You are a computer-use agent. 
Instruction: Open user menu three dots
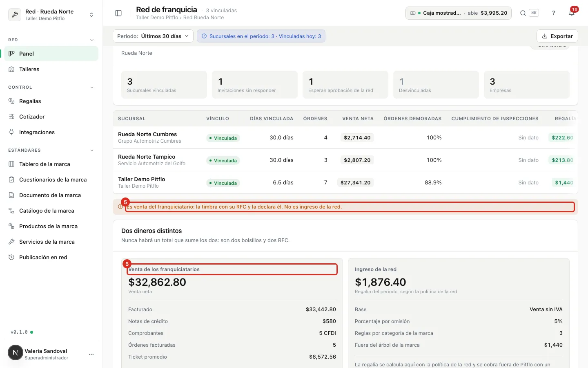91,354
